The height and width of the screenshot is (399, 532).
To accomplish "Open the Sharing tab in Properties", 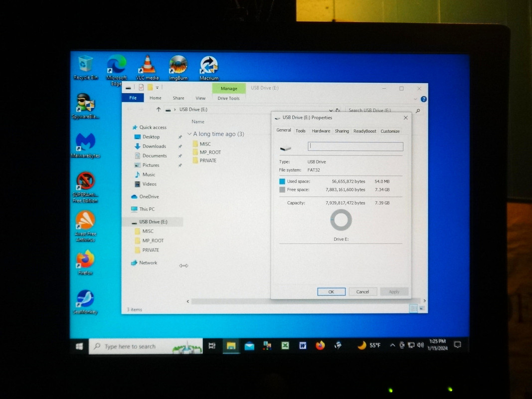I will 342,131.
